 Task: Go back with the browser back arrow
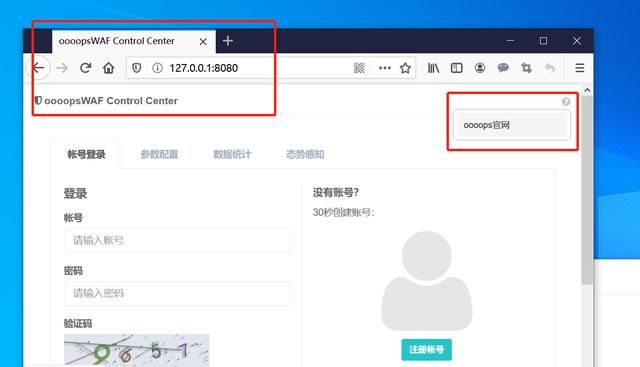click(x=38, y=68)
